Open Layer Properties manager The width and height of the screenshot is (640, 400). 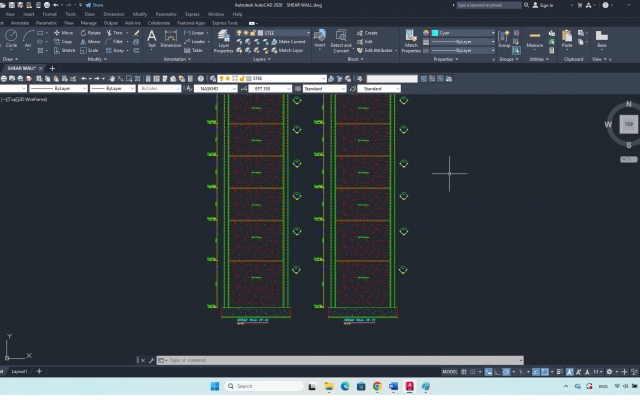coord(223,40)
